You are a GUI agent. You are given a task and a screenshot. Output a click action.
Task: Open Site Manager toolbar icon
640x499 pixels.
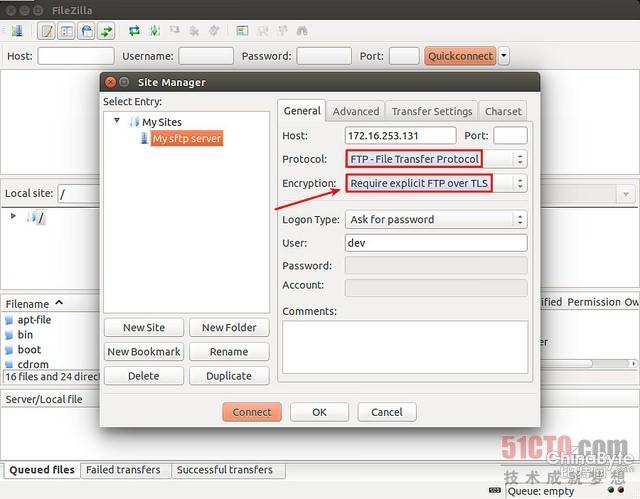coord(17,31)
